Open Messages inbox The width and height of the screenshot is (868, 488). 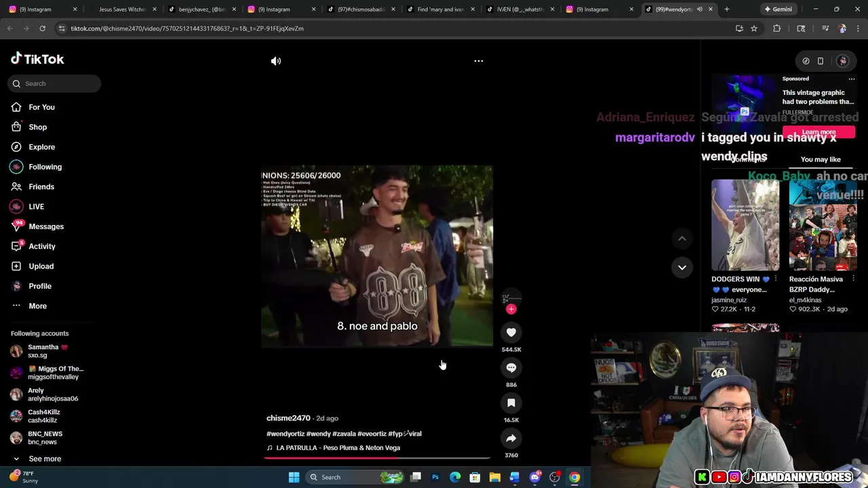point(45,226)
